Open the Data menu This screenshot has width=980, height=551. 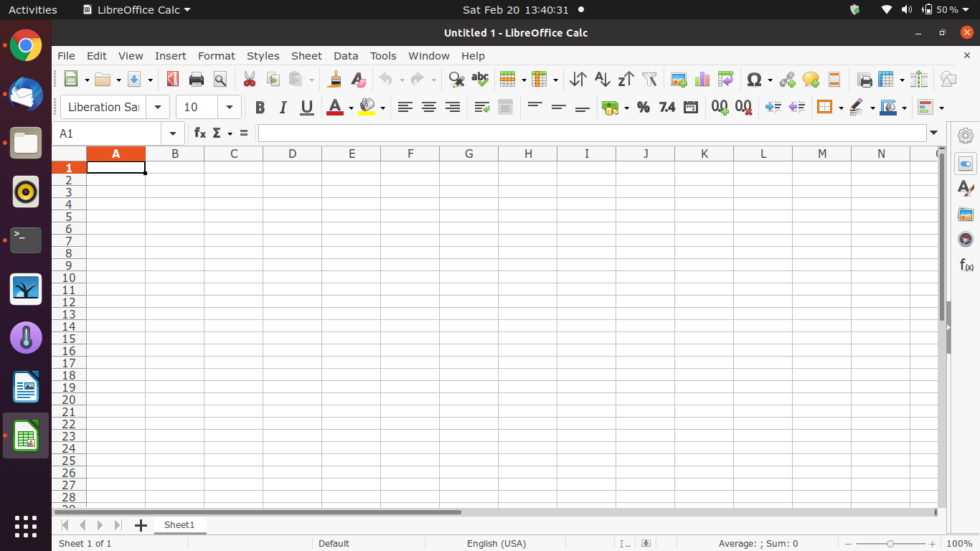346,56
